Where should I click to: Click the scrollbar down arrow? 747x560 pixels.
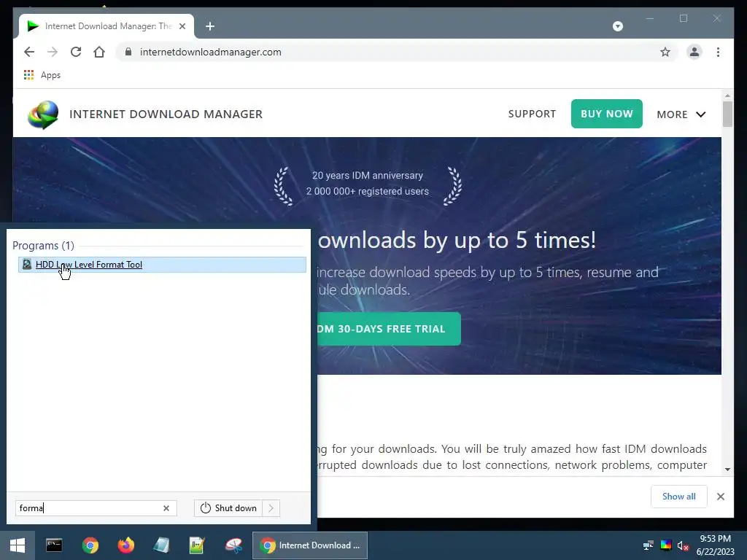click(727, 470)
